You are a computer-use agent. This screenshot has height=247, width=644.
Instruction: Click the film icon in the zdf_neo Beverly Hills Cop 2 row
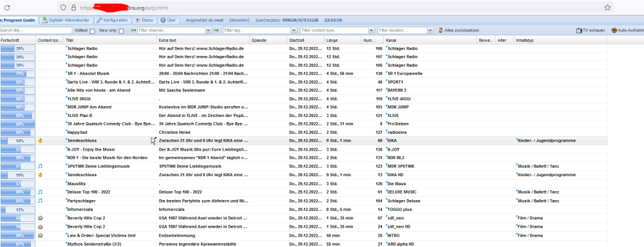[40, 218]
